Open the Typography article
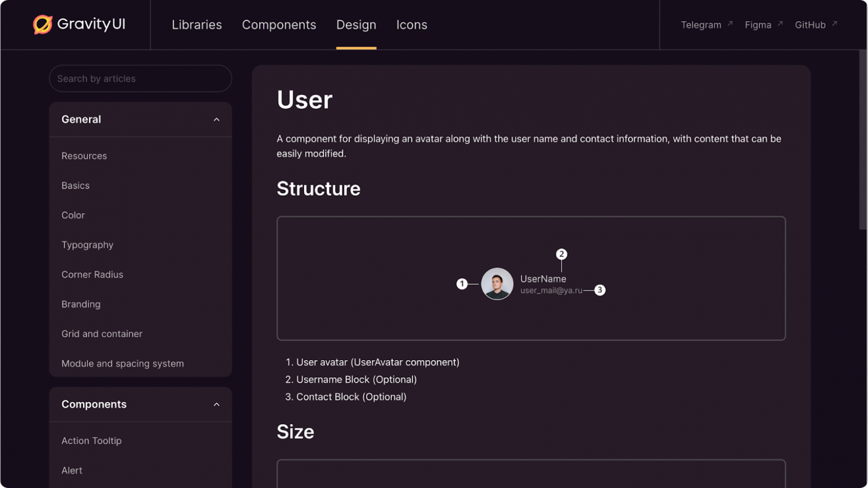This screenshot has width=868, height=488. [87, 245]
